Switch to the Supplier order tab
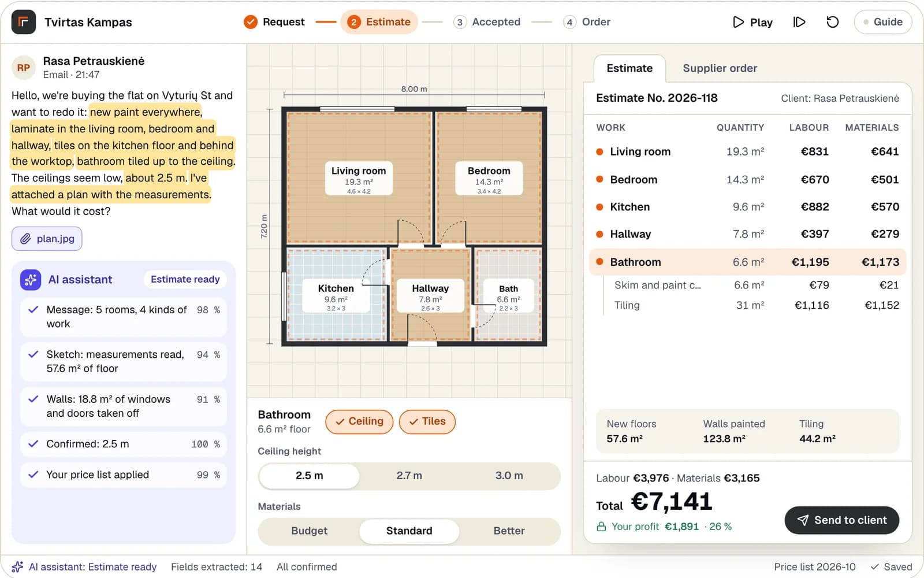Screen dimensions: 924x578 720,68
